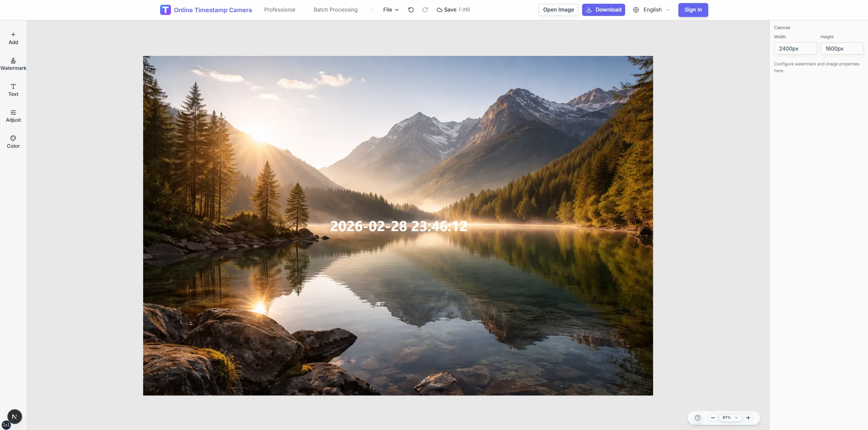Switch to Batch Processing tab
868x430 pixels.
tap(335, 10)
